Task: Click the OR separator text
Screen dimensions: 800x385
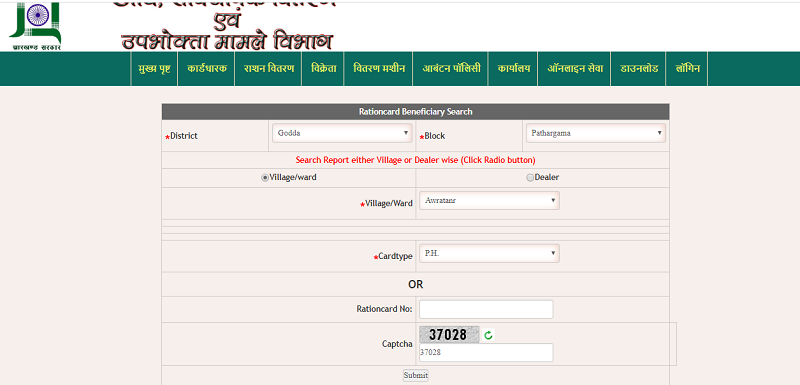Action: tap(415, 285)
